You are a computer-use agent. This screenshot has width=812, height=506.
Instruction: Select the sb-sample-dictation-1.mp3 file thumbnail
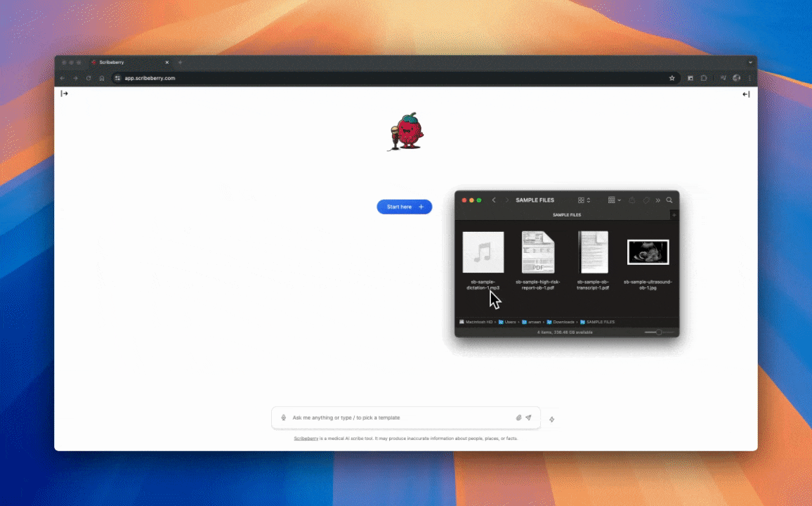[483, 252]
